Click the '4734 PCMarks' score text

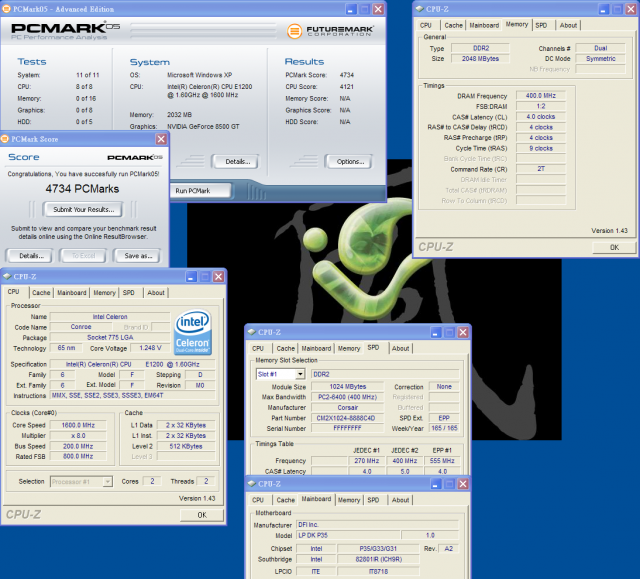coord(82,189)
